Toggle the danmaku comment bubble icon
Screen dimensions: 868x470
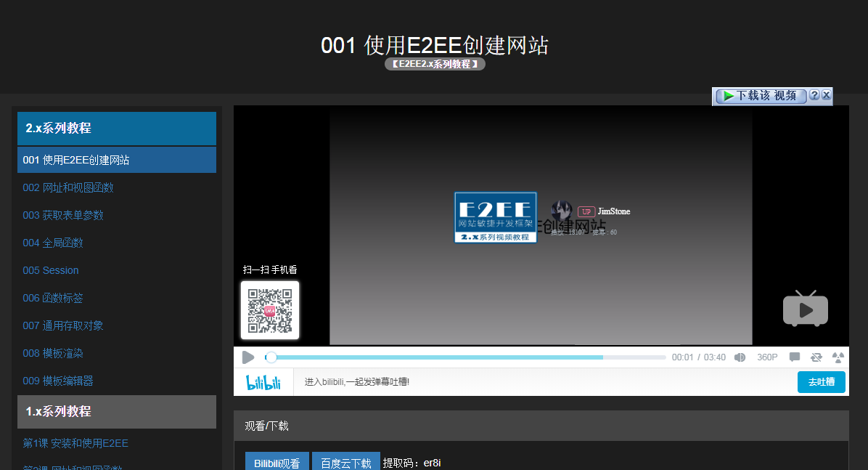(x=795, y=357)
